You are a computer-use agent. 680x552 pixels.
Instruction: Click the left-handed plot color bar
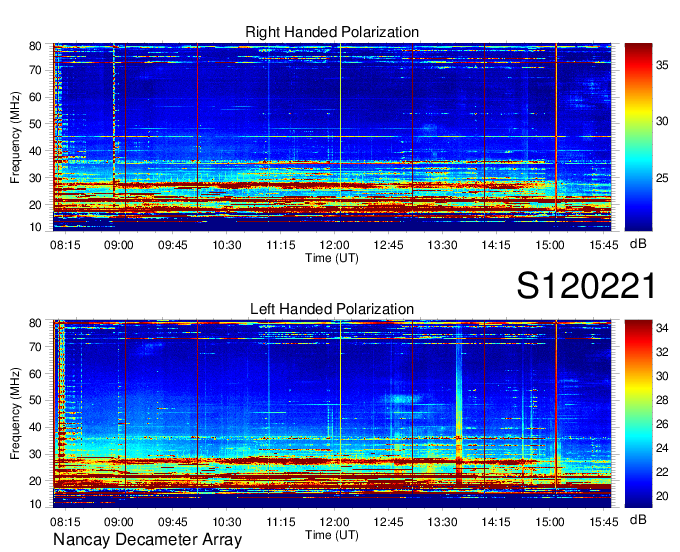pyautogui.click(x=638, y=414)
